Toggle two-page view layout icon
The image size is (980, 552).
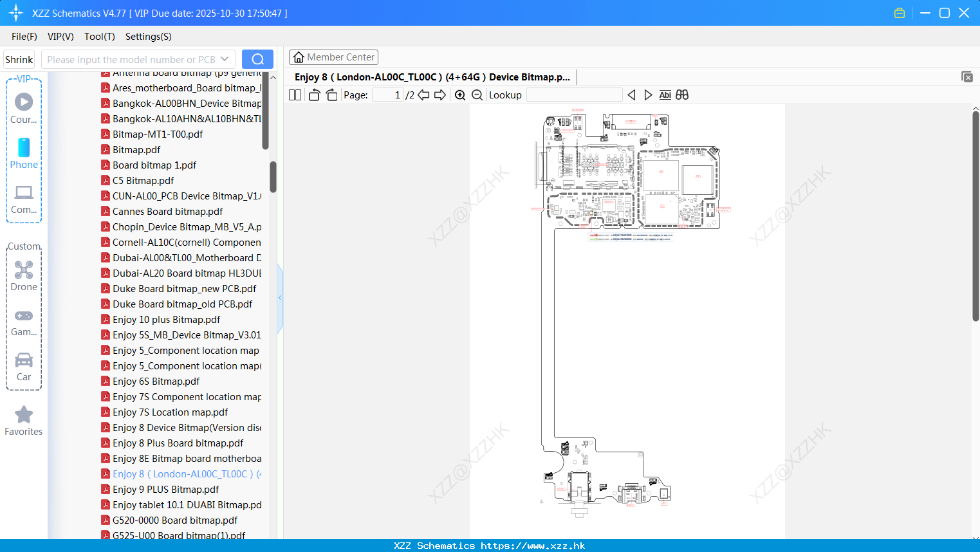295,95
